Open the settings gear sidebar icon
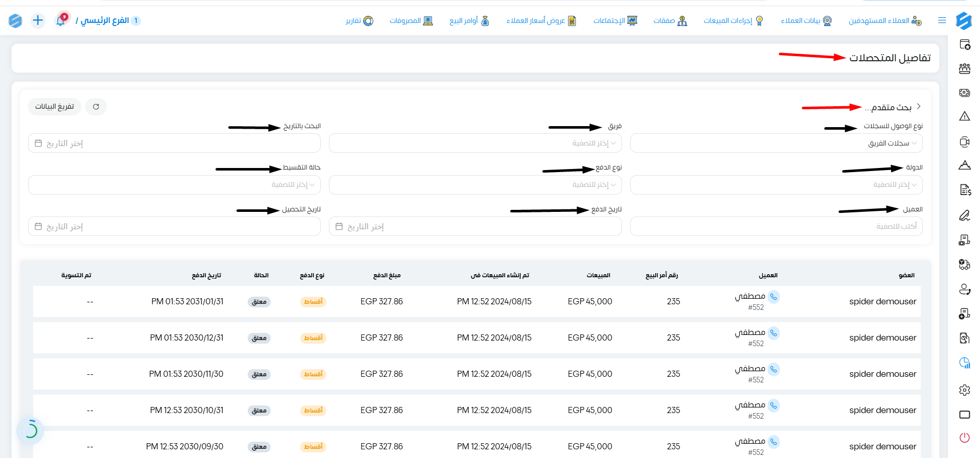 pos(964,390)
